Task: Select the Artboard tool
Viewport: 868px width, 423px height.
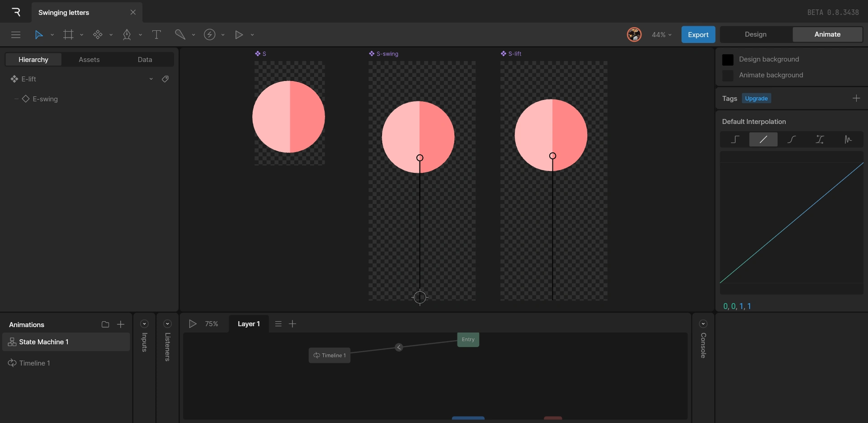Action: pyautogui.click(x=68, y=35)
